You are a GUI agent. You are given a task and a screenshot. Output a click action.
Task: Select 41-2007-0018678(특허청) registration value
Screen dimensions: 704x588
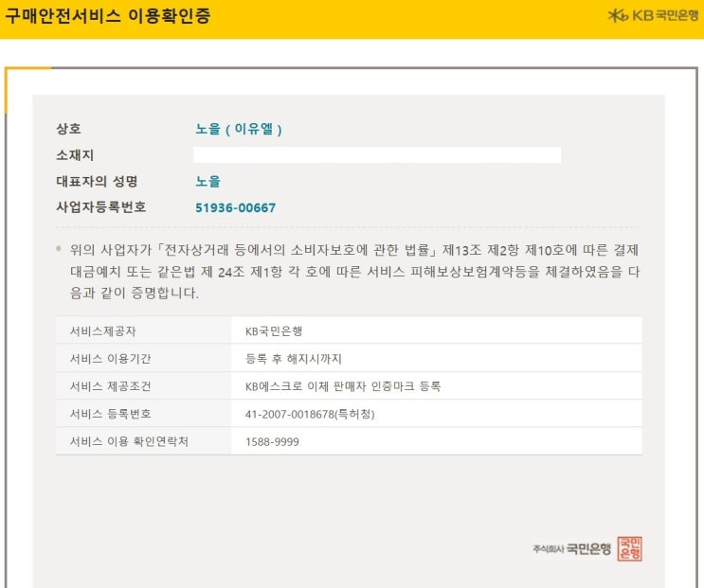coord(310,414)
